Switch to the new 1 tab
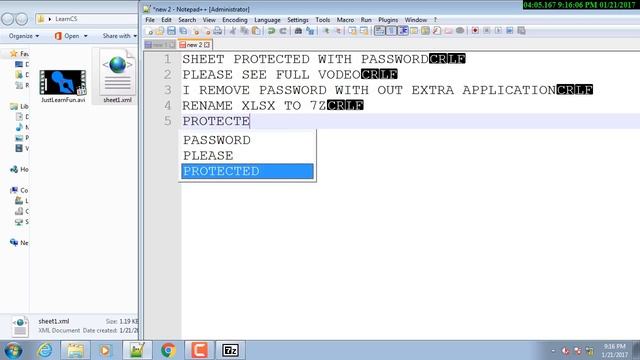This screenshot has height=360, width=640. (x=160, y=44)
